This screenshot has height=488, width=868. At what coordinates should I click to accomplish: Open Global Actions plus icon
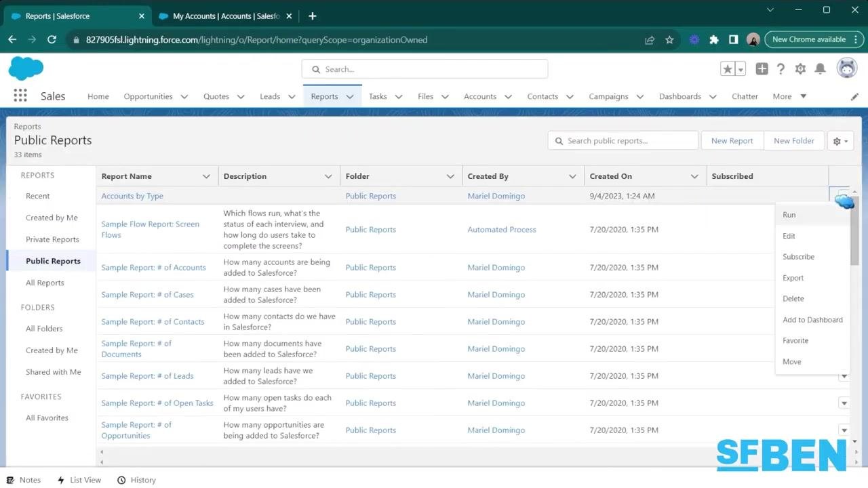pos(762,69)
